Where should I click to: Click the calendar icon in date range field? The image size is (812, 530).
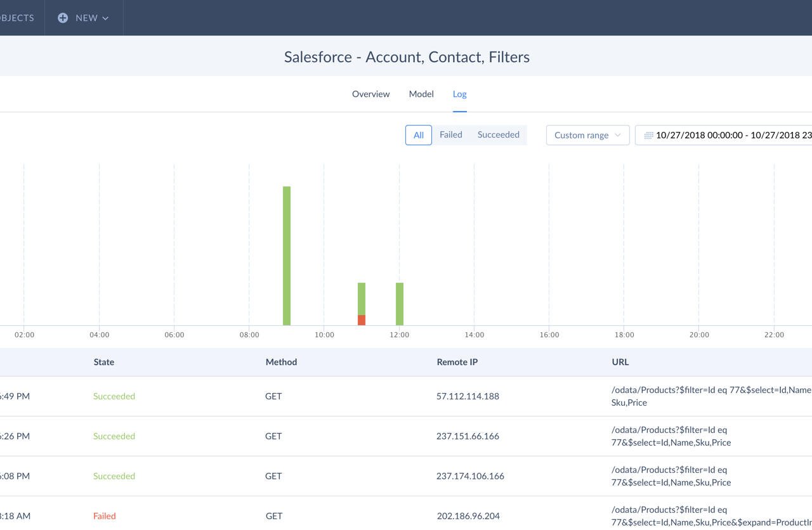[x=648, y=134]
